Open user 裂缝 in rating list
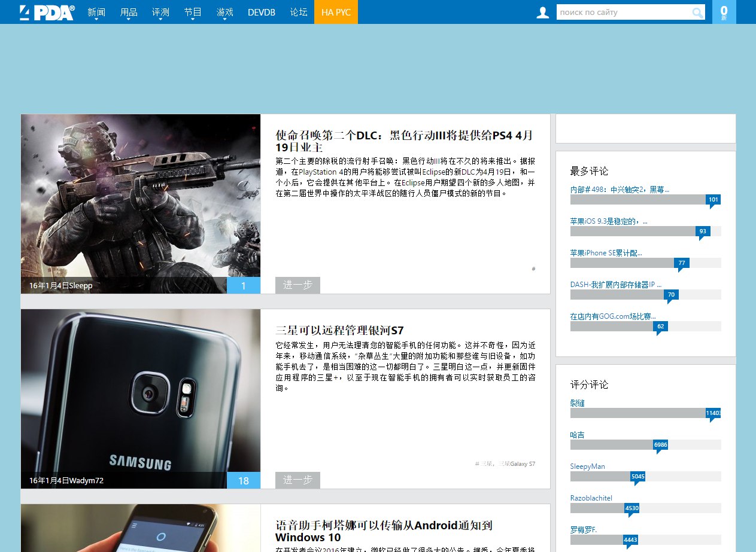The height and width of the screenshot is (552, 756). click(578, 403)
